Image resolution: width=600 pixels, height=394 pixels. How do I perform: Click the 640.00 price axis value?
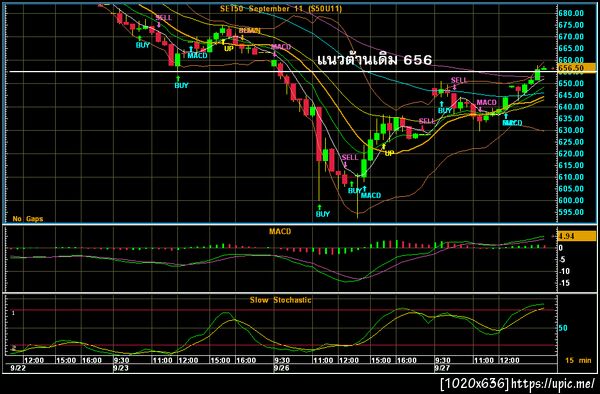tap(571, 107)
